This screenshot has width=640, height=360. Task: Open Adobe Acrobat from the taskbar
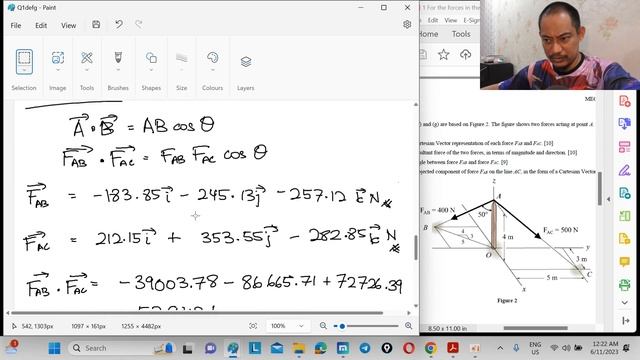pos(453,348)
